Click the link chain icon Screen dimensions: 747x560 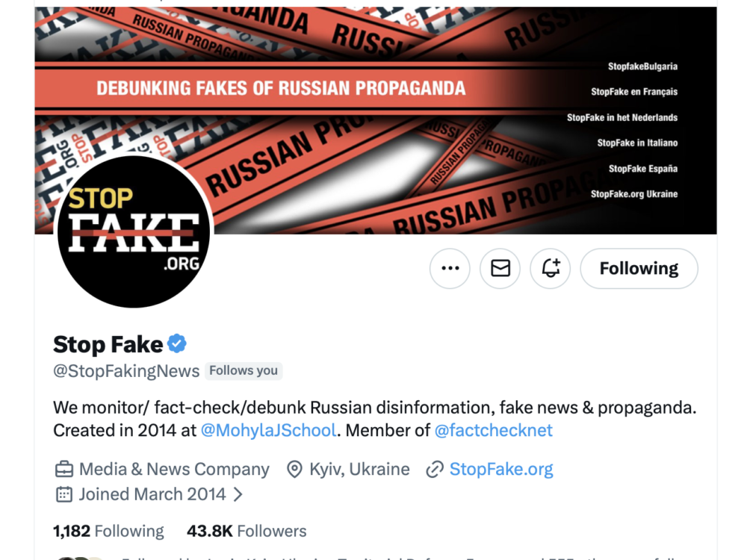pos(435,470)
